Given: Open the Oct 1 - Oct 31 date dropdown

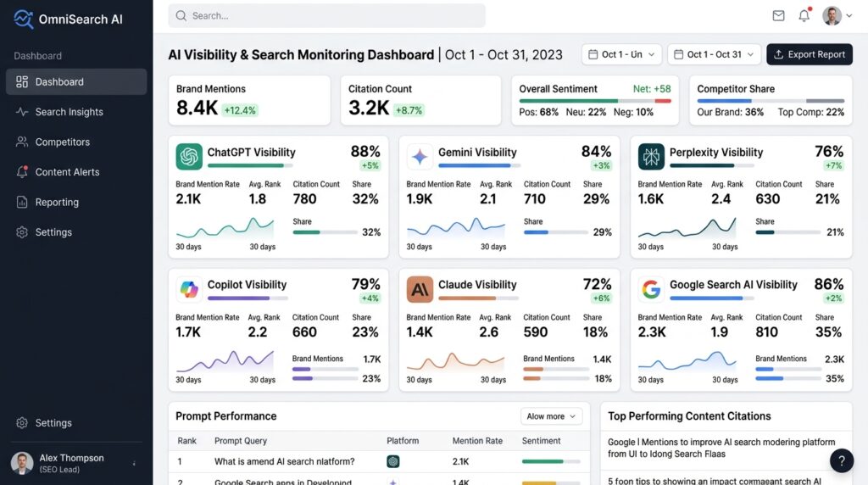Looking at the screenshot, I should coord(714,54).
